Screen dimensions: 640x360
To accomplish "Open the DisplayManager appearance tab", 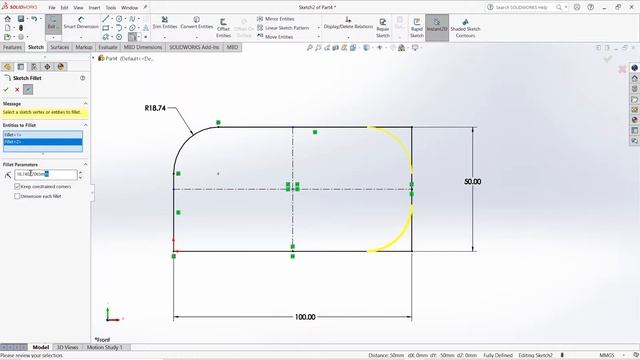I will tap(61, 67).
